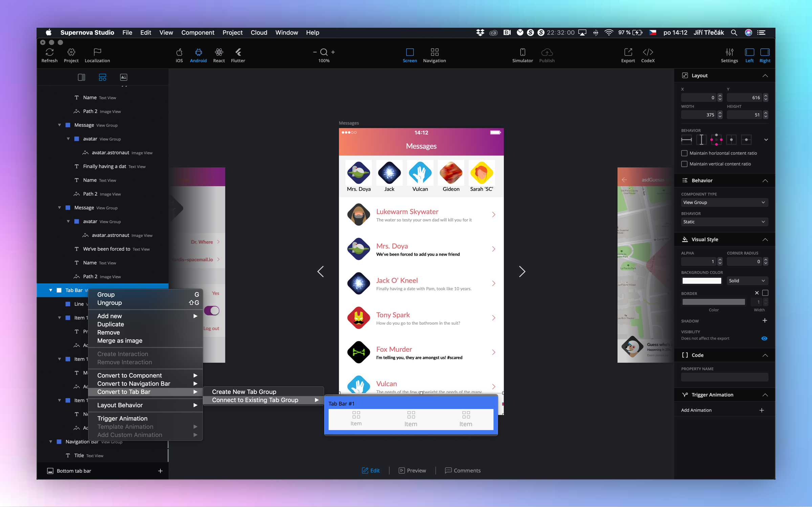Screen dimensions: 812x507
Task: Open the Localization flag icon
Action: coord(97,52)
